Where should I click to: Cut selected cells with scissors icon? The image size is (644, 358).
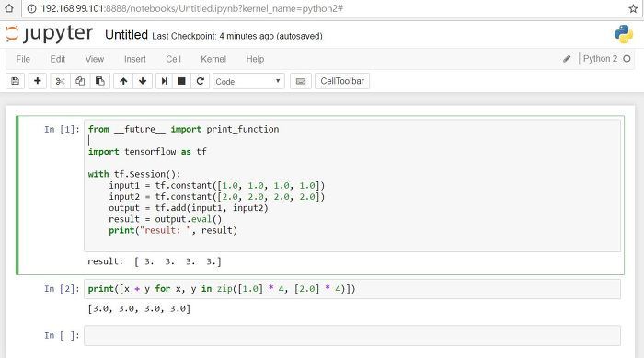click(x=60, y=81)
